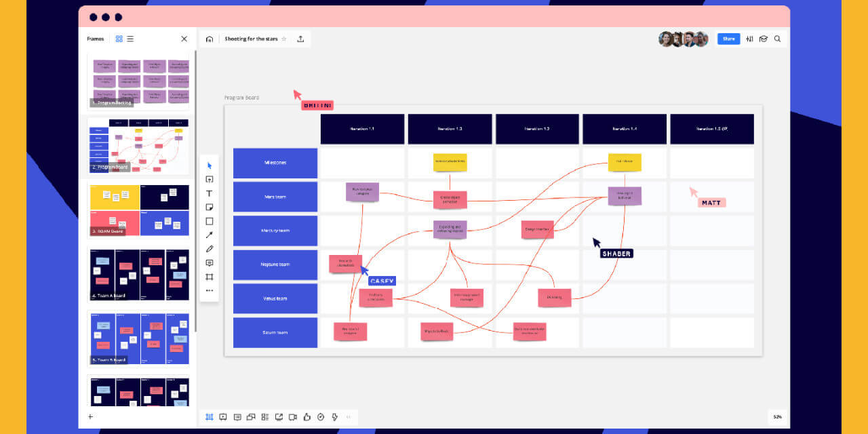868x434 pixels.
Task: Select the Pen drawing tool
Action: tap(210, 249)
